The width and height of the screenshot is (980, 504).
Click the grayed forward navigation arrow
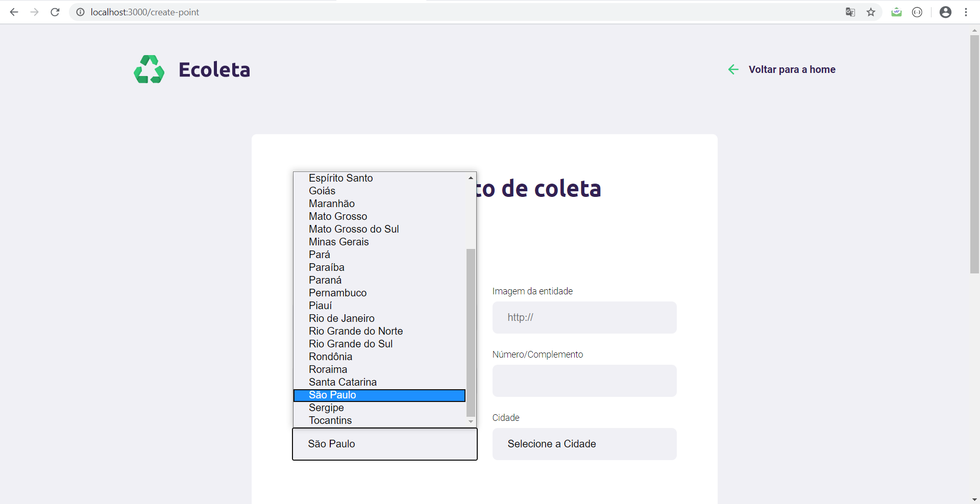tap(34, 12)
